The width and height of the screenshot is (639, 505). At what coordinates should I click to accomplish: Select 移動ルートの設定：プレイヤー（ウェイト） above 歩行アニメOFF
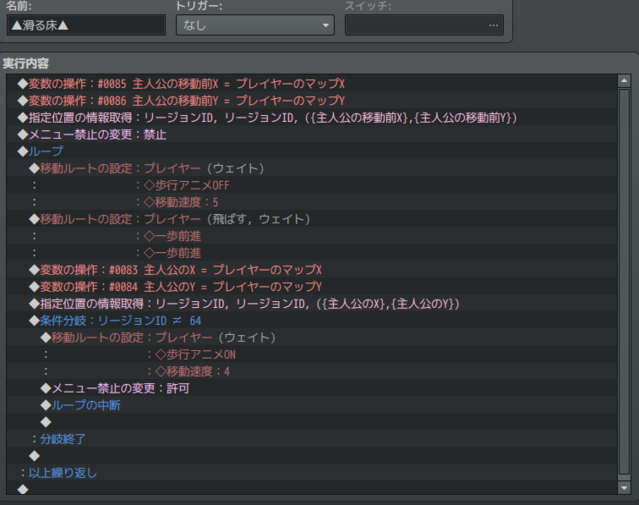coord(312,168)
